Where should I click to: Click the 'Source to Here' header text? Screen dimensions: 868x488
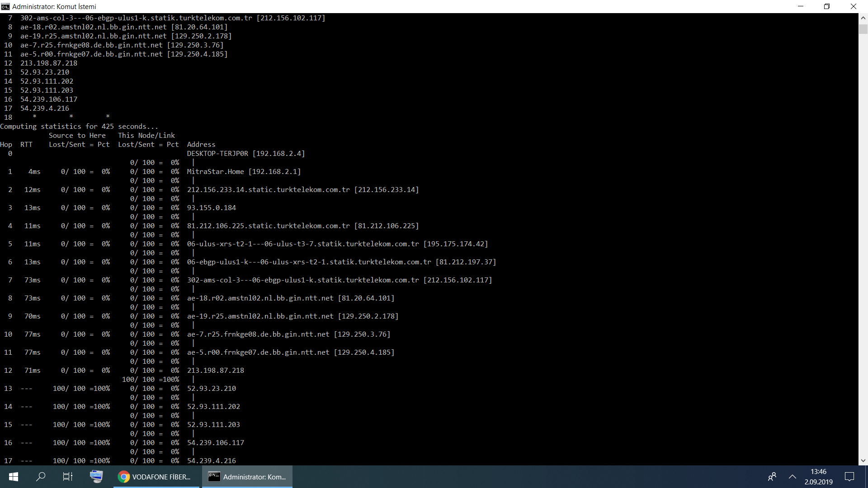coord(77,136)
